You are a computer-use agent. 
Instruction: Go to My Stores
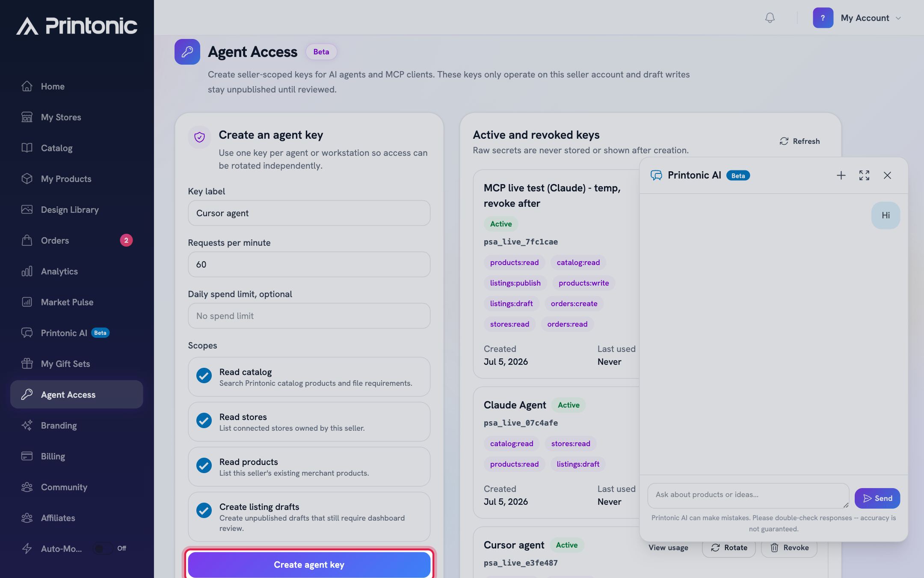[77, 117]
